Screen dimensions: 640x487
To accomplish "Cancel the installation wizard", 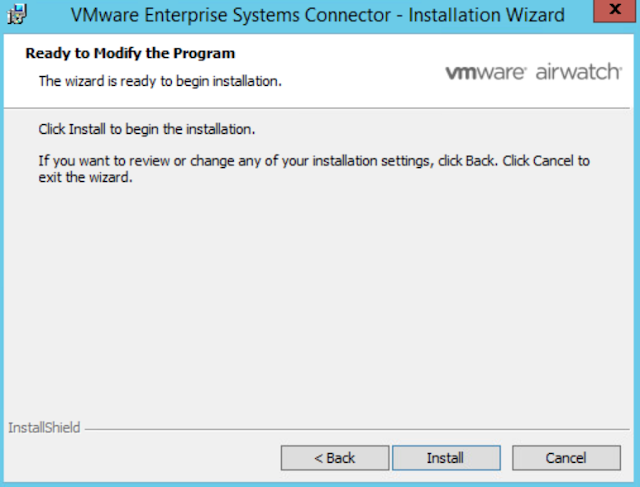I will pyautogui.click(x=566, y=458).
